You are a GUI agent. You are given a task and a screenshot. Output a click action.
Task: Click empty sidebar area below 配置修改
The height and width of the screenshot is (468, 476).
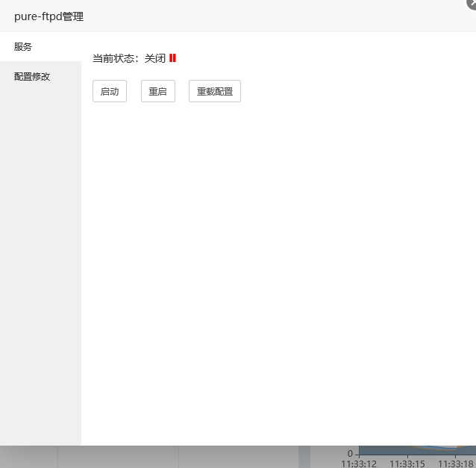click(40, 261)
